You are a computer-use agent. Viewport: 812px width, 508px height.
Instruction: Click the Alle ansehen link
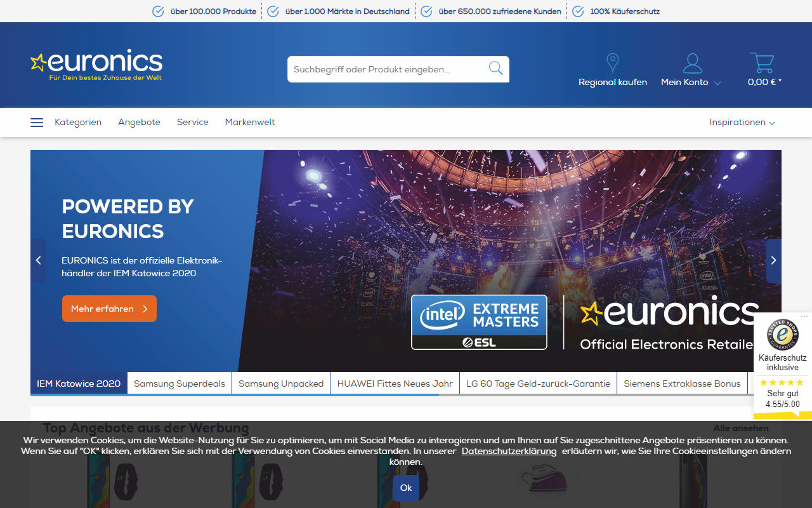pyautogui.click(x=741, y=429)
